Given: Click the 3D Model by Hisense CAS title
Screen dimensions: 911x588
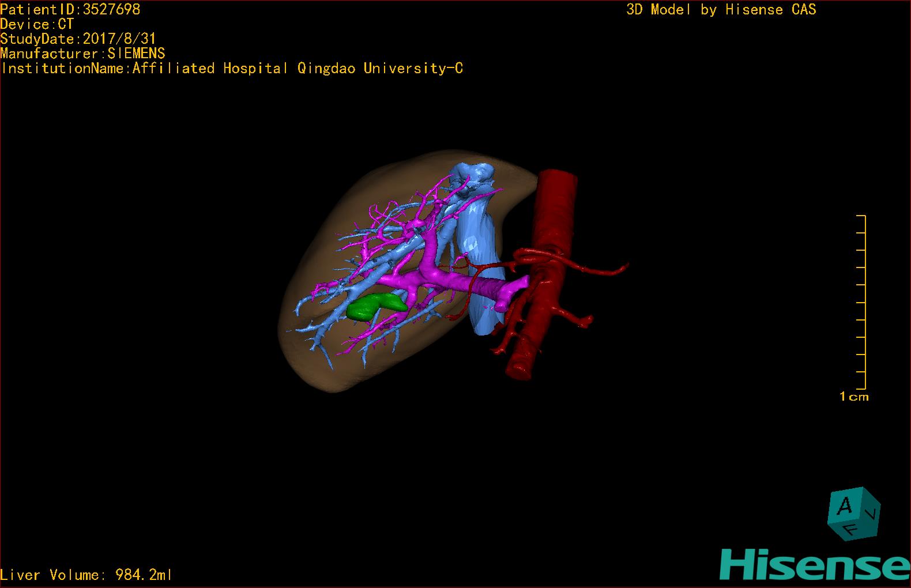Looking at the screenshot, I should tap(721, 10).
